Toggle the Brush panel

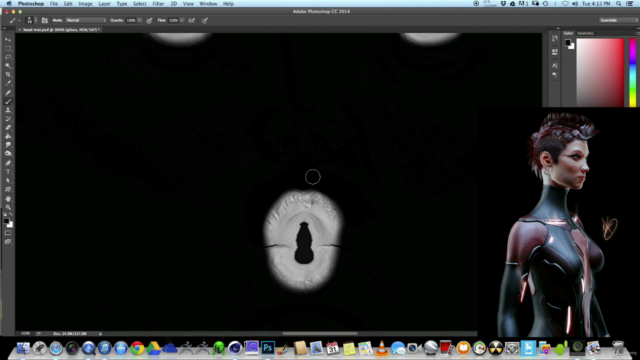(x=44, y=20)
